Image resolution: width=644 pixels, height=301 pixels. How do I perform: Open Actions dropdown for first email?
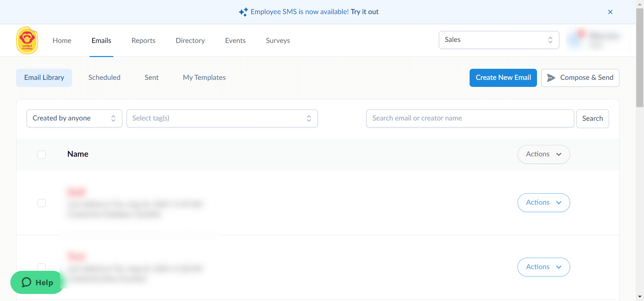(543, 203)
